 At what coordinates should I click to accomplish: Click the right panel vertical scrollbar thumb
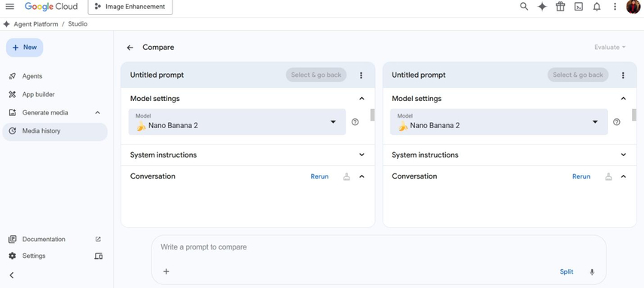(x=634, y=115)
